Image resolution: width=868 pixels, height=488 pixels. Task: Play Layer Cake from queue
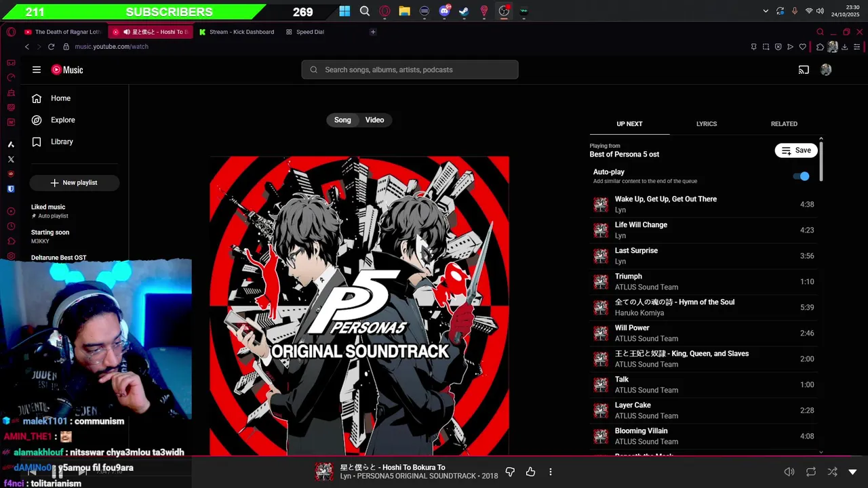click(703, 410)
